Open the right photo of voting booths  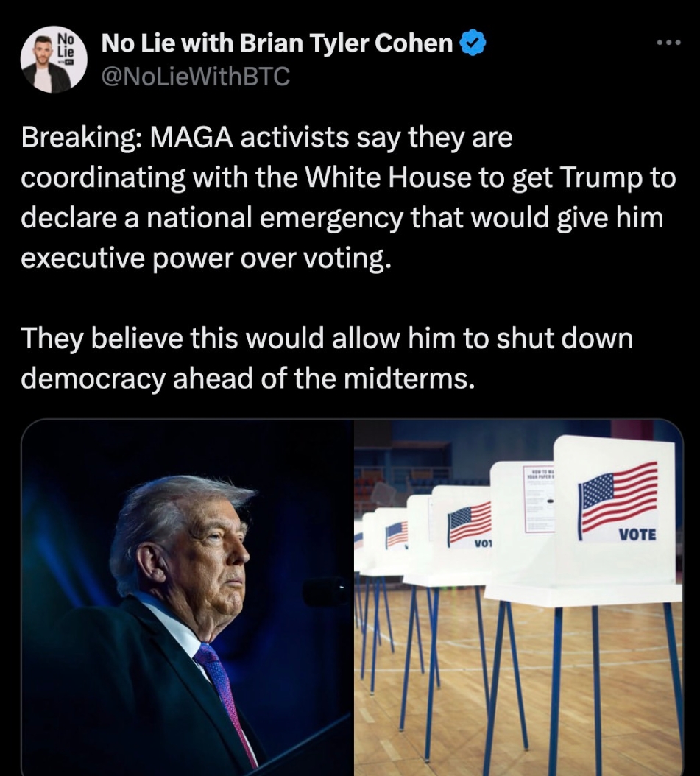coord(518,597)
